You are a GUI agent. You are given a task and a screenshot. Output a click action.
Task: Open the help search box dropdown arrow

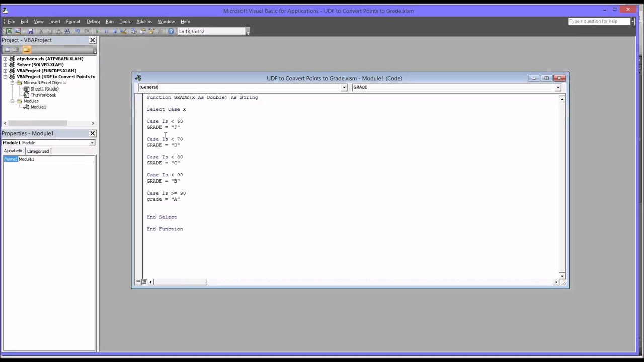coord(632,21)
